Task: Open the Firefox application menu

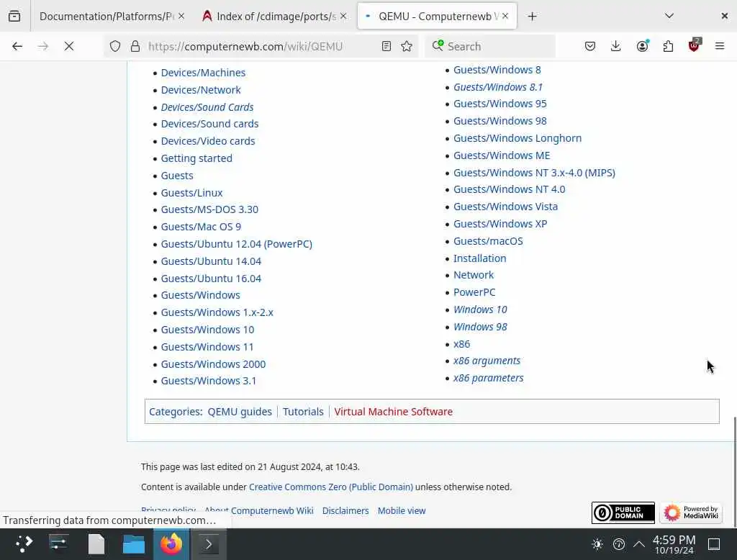Action: [x=720, y=46]
